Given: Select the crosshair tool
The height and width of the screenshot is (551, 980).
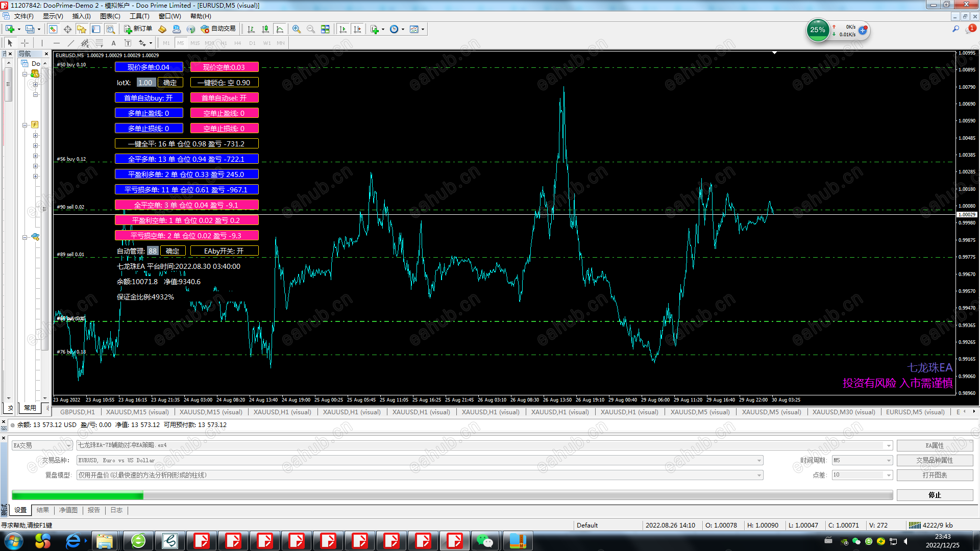Looking at the screenshot, I should point(24,43).
